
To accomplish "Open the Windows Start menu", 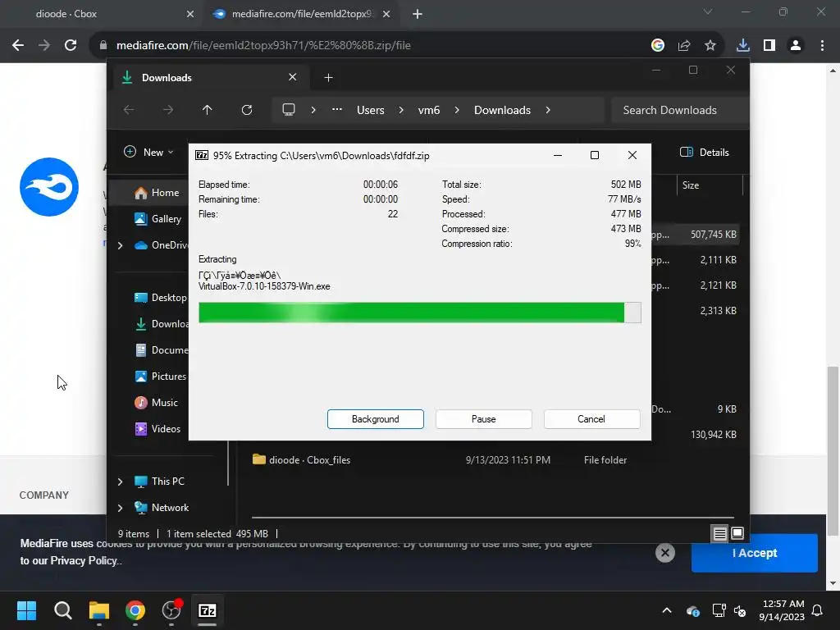I will (x=26, y=610).
